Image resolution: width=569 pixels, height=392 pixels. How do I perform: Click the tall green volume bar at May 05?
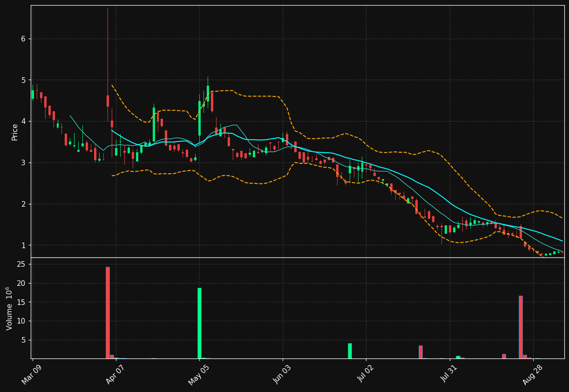[x=199, y=323]
